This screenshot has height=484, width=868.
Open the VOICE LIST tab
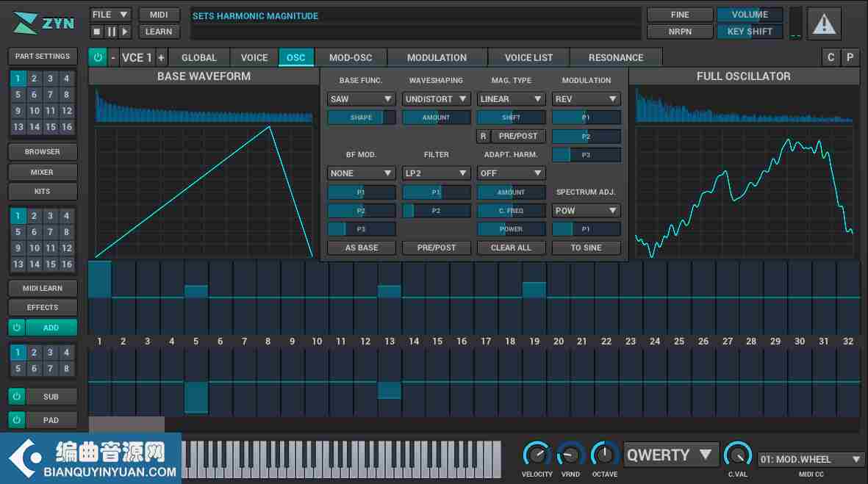pyautogui.click(x=528, y=57)
